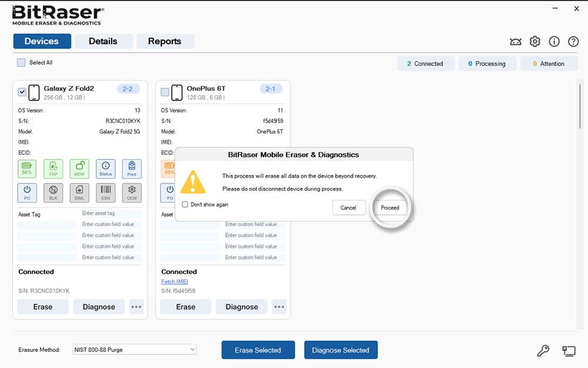Tick the Don't show again checkbox
Image resolution: width=588 pixels, height=368 pixels.
tap(185, 204)
